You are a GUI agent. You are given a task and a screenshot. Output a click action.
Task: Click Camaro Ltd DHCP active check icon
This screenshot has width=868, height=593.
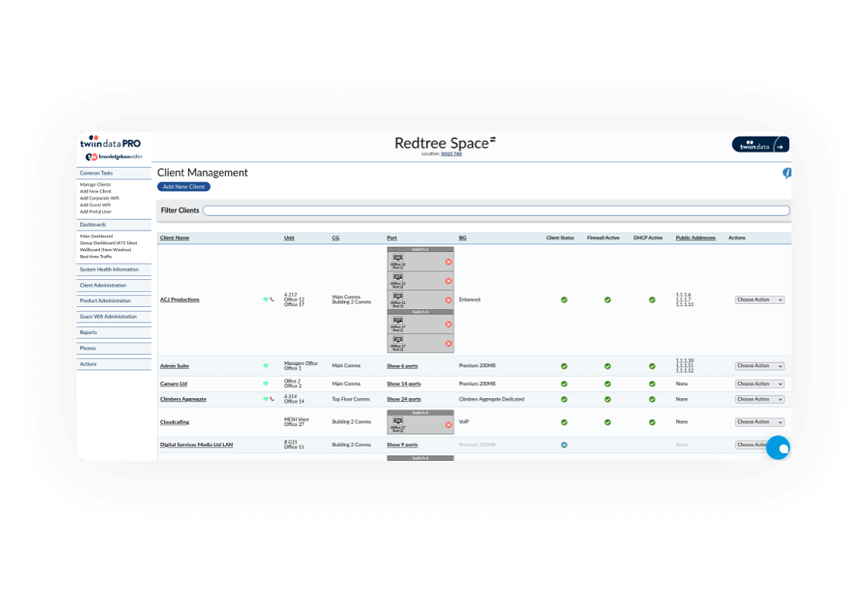click(x=652, y=384)
